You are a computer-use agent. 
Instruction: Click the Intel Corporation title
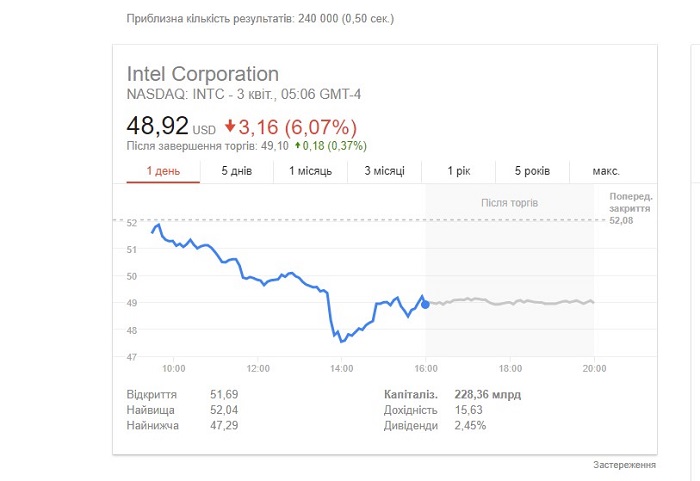tap(203, 74)
